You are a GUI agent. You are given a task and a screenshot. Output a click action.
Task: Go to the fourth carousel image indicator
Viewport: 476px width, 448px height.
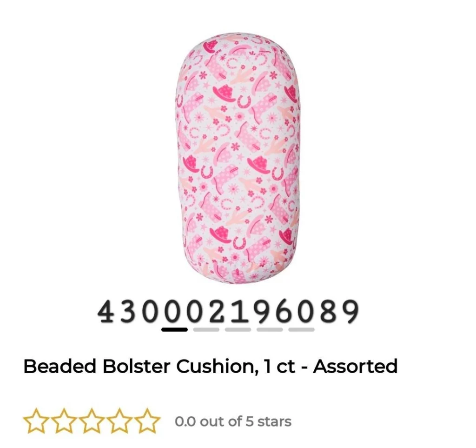tap(270, 329)
